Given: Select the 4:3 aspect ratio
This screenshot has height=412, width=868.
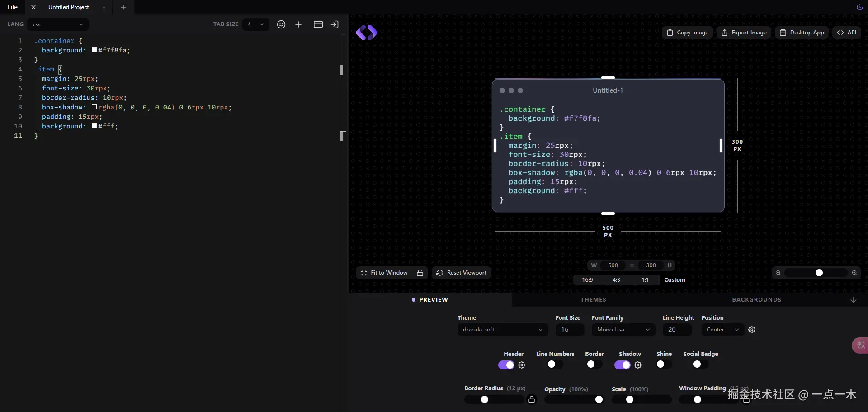Looking at the screenshot, I should tap(616, 280).
